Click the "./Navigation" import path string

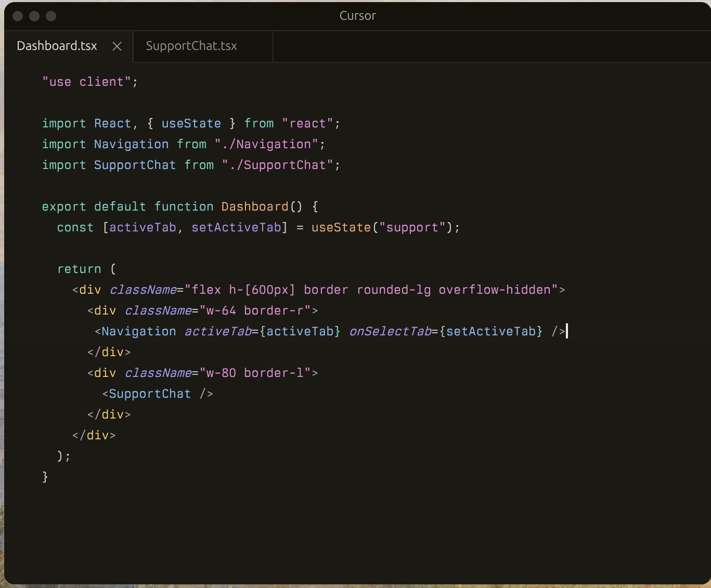coord(266,145)
